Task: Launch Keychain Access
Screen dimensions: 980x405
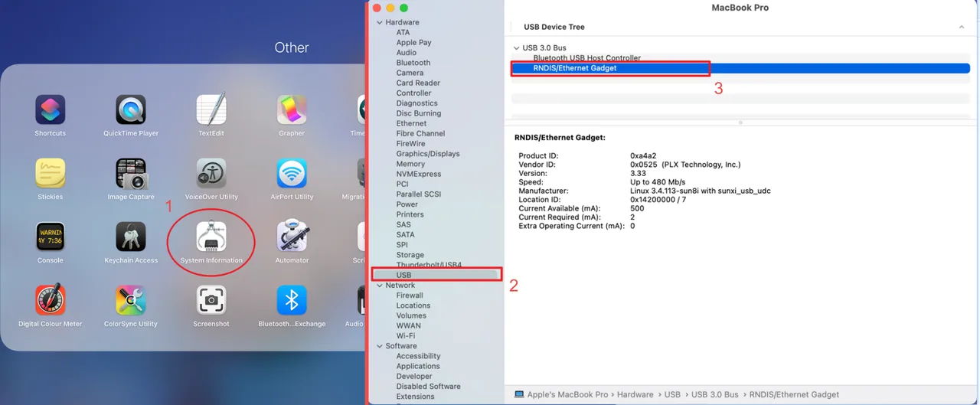Action: 131,237
